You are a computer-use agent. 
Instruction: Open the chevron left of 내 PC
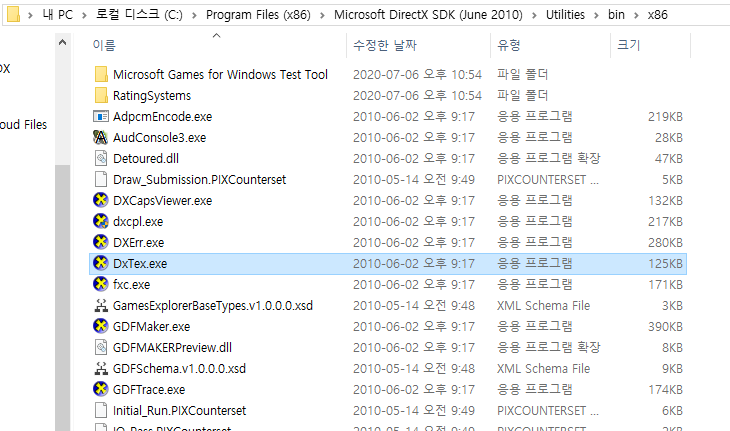30,15
